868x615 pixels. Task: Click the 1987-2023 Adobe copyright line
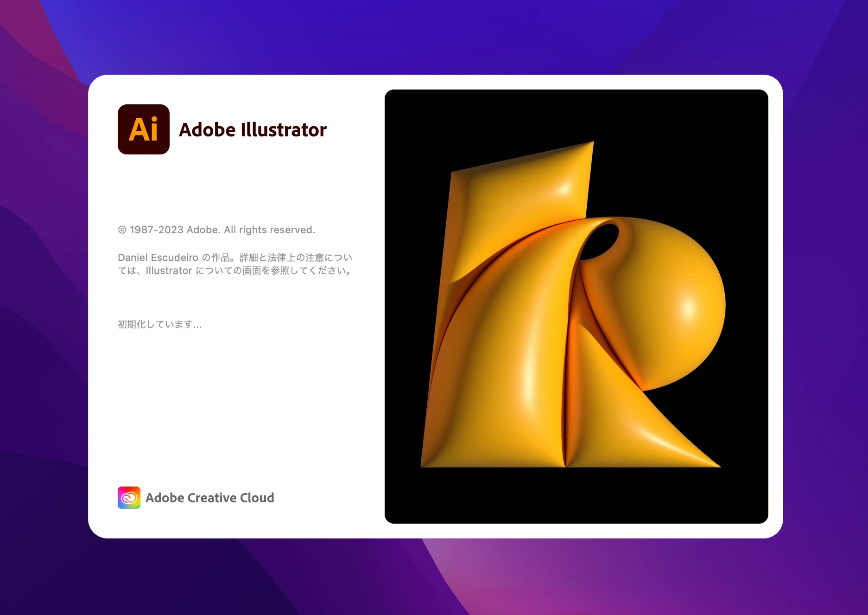216,230
